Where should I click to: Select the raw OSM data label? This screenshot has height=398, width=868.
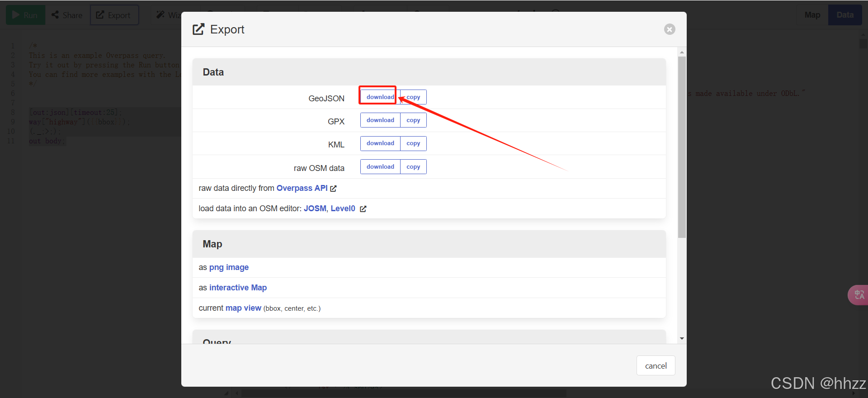(319, 168)
